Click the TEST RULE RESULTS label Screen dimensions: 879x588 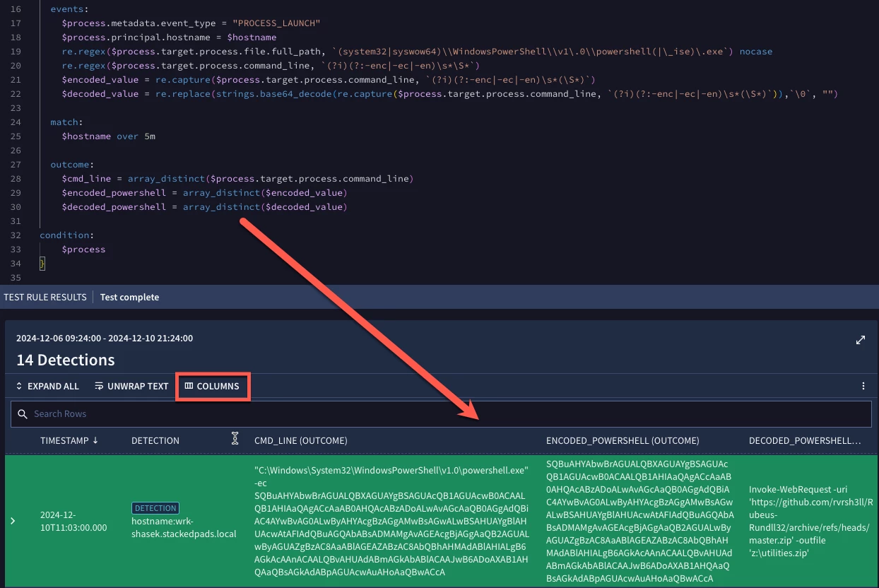45,298
